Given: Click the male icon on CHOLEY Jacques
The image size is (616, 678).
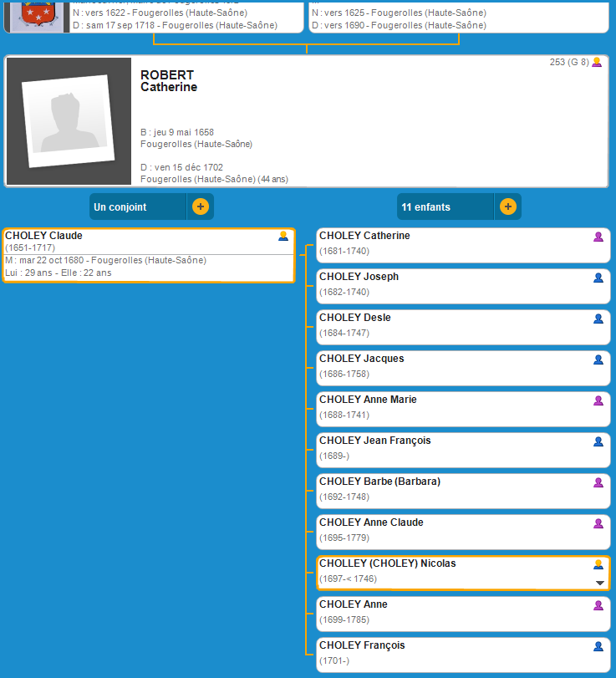Looking at the screenshot, I should point(598,359).
